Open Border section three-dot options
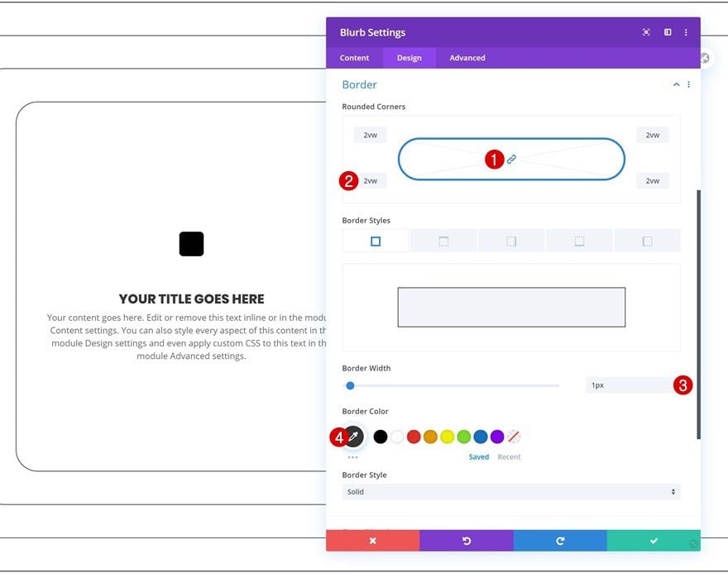 pos(688,84)
